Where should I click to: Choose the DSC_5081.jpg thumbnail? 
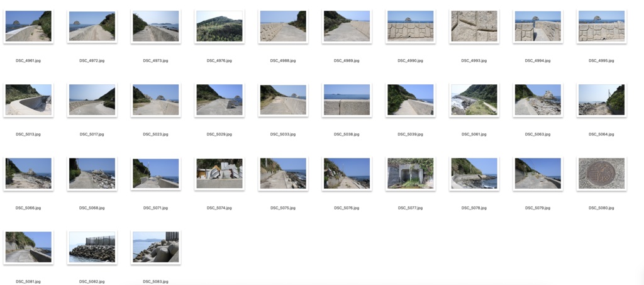point(28,247)
